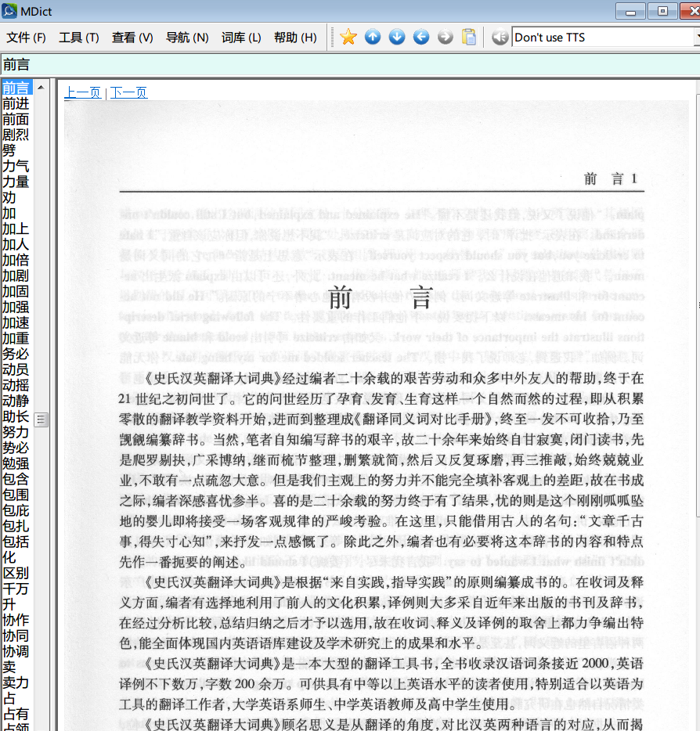Open the entry 加剧

tap(16, 275)
